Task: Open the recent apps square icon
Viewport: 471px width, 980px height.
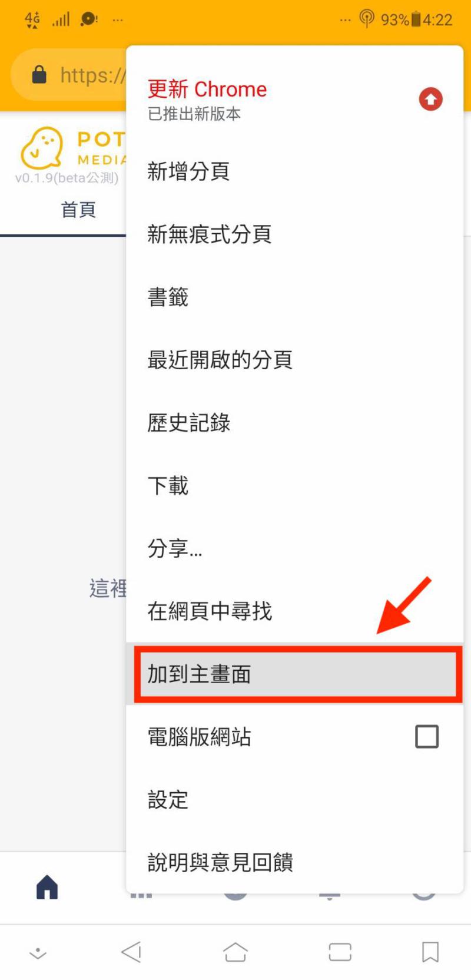Action: click(x=340, y=952)
